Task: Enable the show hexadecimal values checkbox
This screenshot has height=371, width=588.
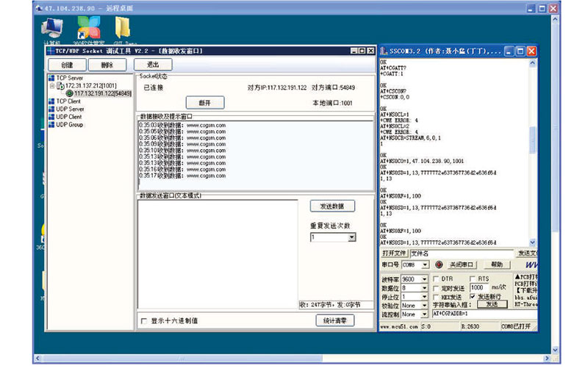Action: point(143,321)
